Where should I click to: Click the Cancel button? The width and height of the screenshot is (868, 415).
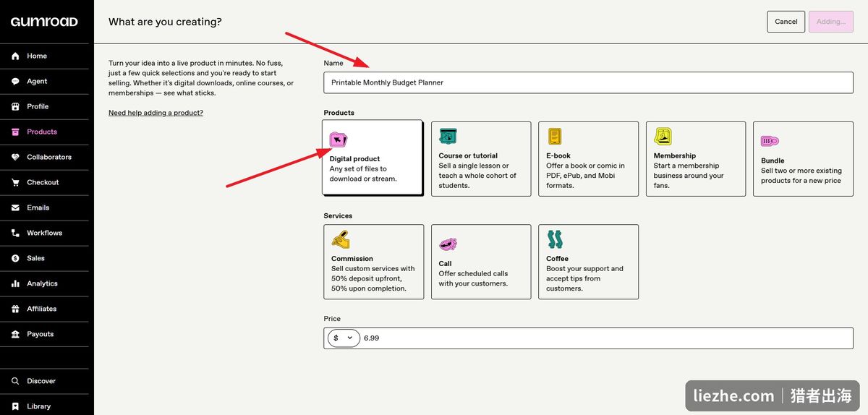tap(786, 22)
